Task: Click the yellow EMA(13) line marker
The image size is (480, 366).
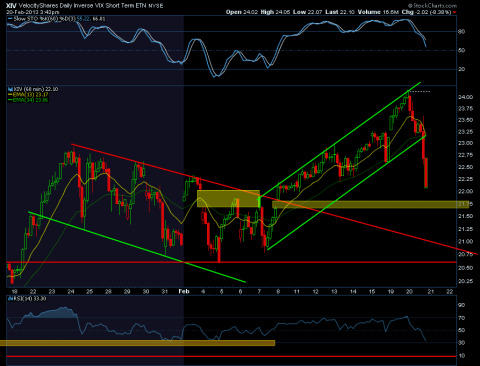Action: click(10, 95)
